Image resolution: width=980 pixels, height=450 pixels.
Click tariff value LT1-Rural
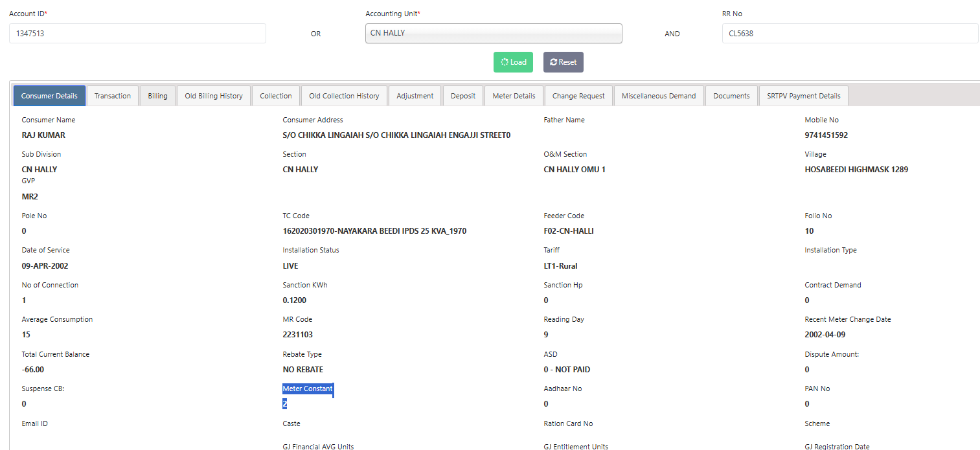point(561,266)
